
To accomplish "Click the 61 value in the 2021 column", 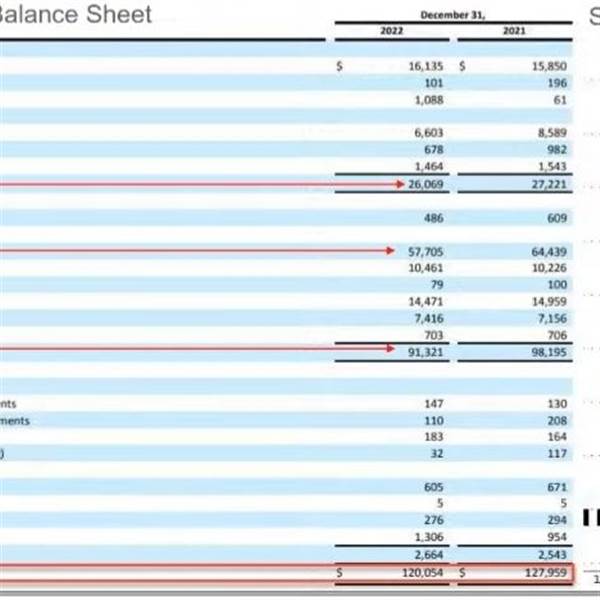I will point(560,100).
